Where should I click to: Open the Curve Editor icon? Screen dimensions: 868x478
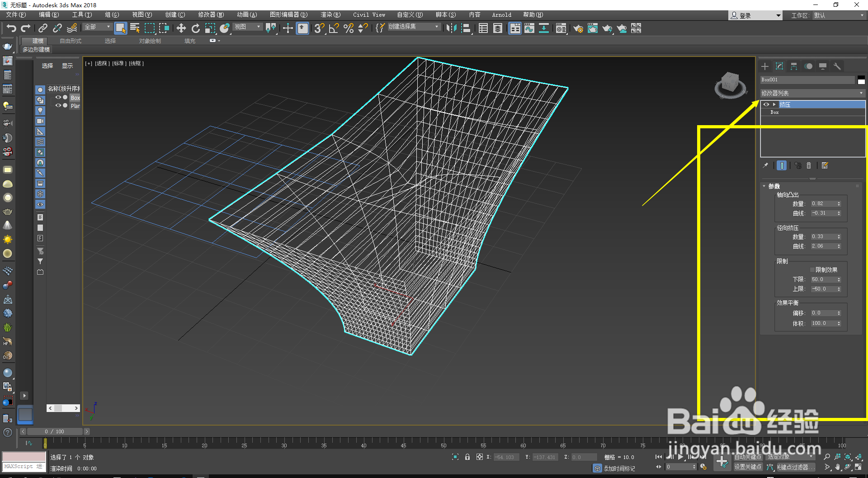529,28
